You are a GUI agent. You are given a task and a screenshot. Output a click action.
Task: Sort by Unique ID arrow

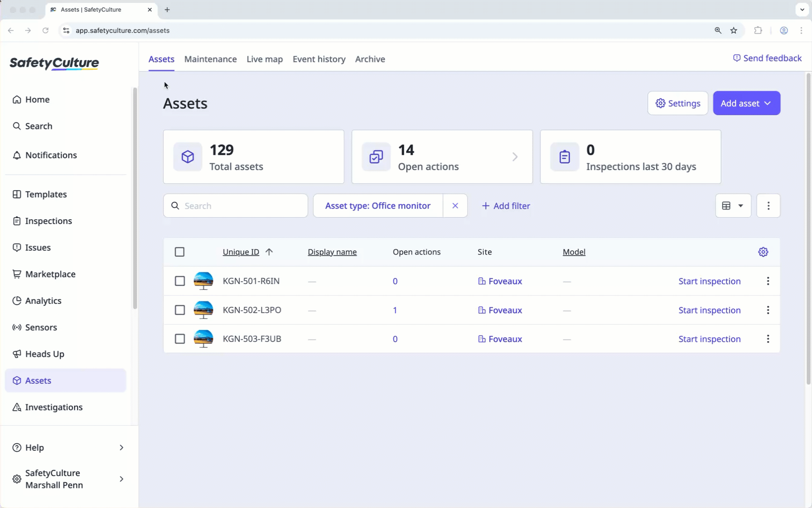point(269,252)
